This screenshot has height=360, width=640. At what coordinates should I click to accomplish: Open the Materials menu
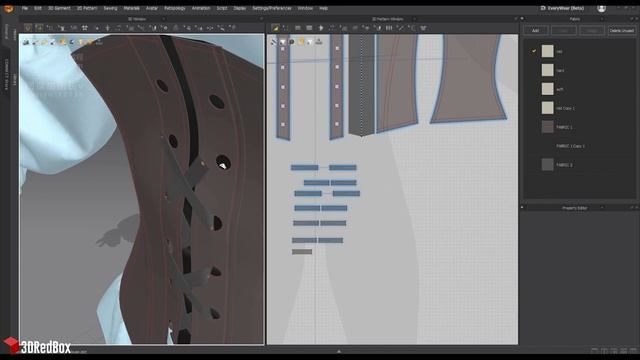tap(131, 8)
